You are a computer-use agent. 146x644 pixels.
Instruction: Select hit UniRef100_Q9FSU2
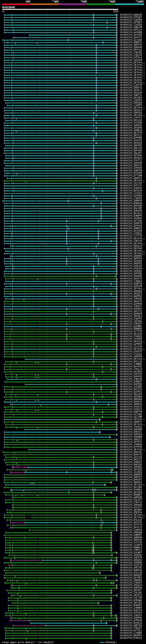tap(131, 625)
